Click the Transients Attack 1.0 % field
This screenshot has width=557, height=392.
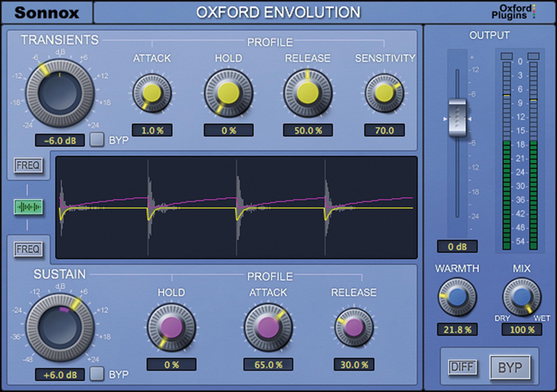point(152,130)
